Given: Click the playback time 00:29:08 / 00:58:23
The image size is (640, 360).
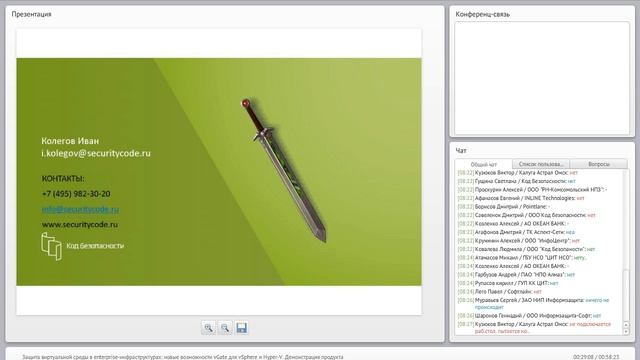Looking at the screenshot, I should point(596,357).
